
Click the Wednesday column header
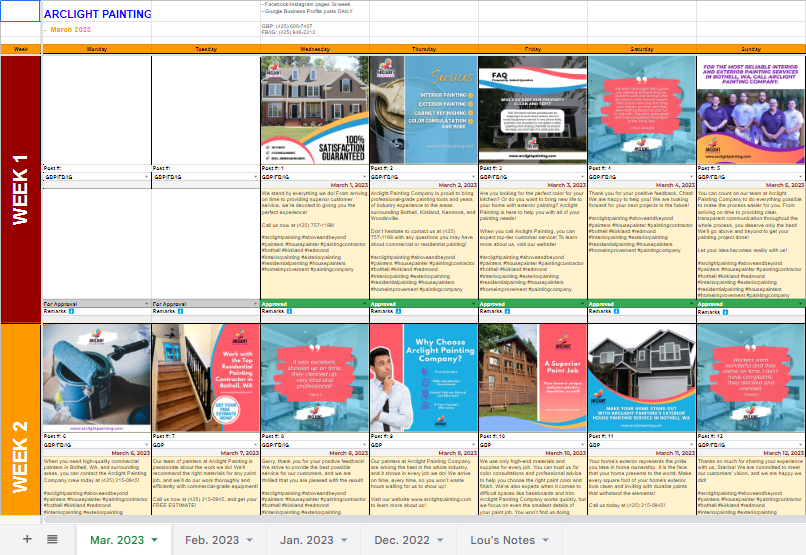point(315,49)
